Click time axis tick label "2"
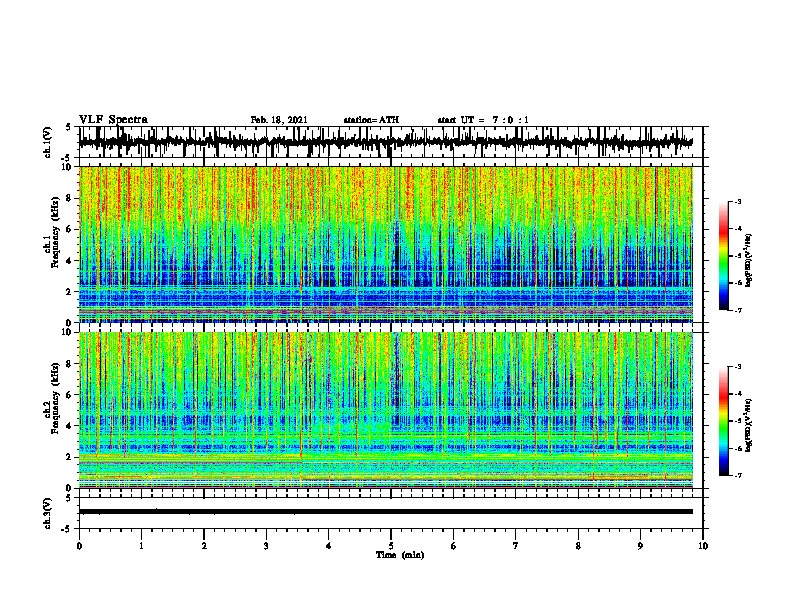792x612 pixels. tap(204, 546)
